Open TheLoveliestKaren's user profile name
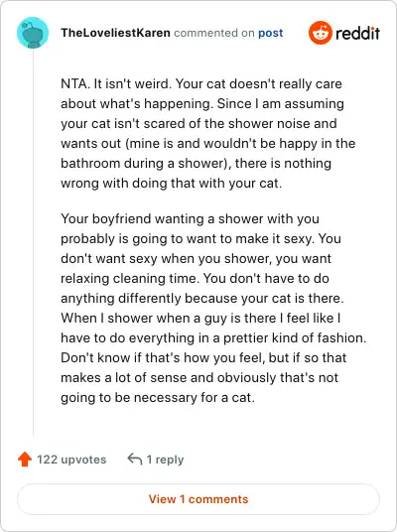Image resolution: width=397 pixels, height=532 pixels. pyautogui.click(x=115, y=33)
